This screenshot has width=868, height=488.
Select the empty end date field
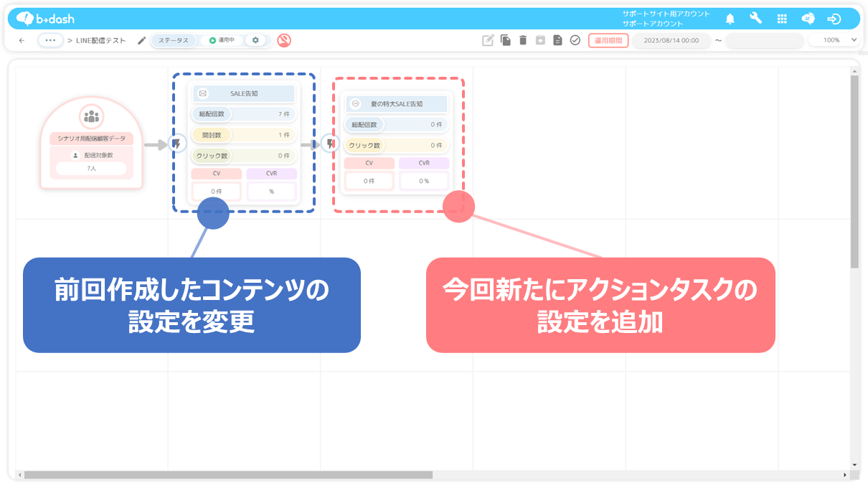click(765, 40)
